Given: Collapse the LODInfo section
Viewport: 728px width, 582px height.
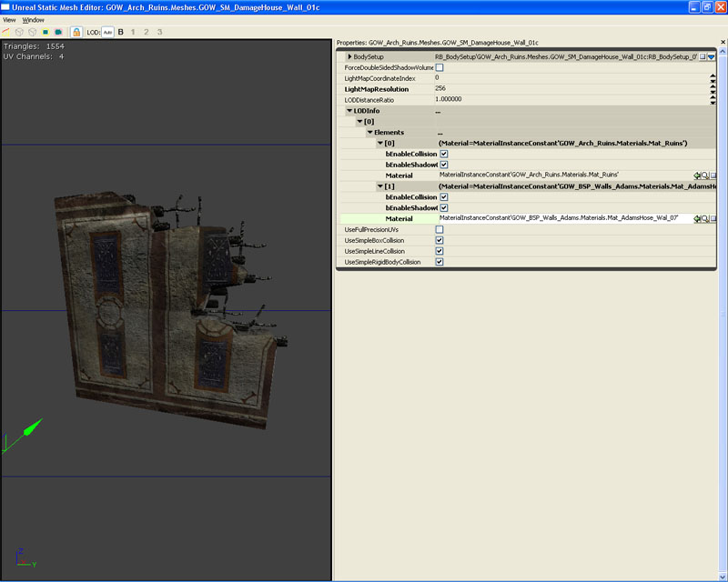Looking at the screenshot, I should coord(349,110).
